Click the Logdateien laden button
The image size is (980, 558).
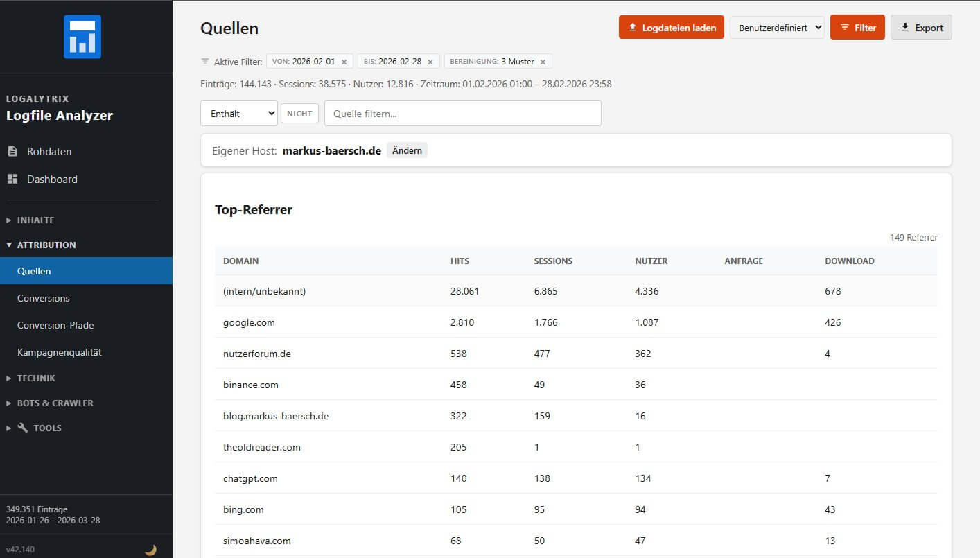pyautogui.click(x=671, y=28)
